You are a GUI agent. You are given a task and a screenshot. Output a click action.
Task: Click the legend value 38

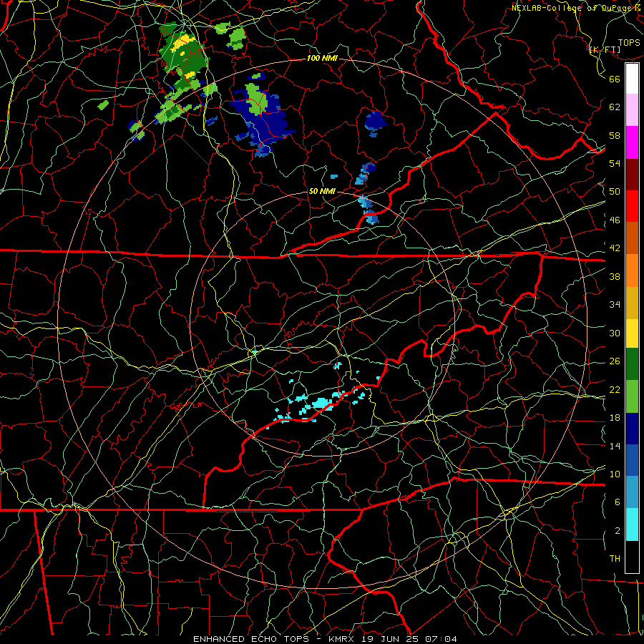615,276
